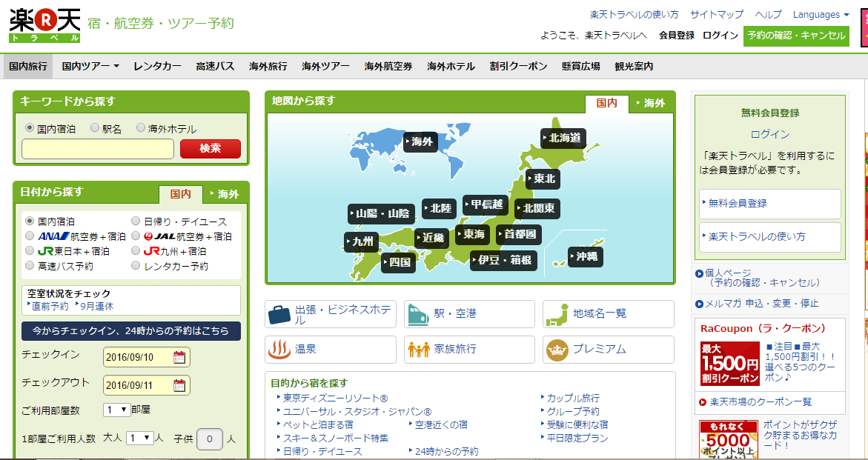Click the 海外 label on the world map
Viewport: 868px width, 460px height.
point(421,142)
